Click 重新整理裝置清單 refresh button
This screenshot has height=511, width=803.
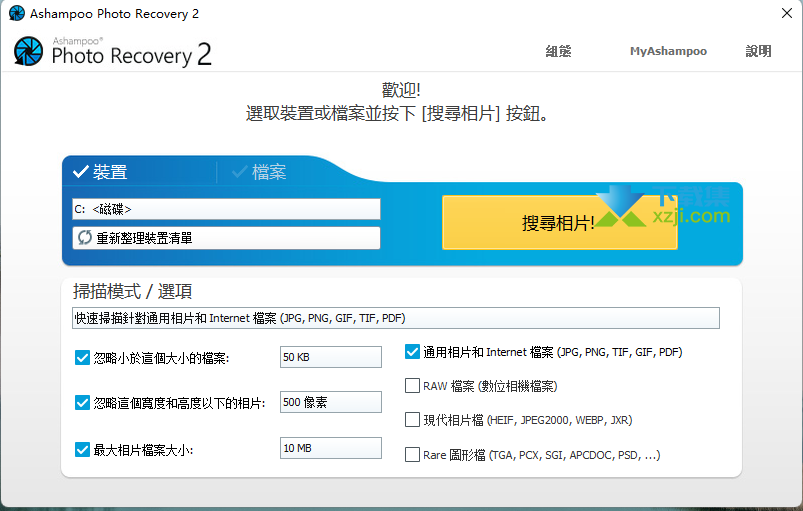click(226, 238)
